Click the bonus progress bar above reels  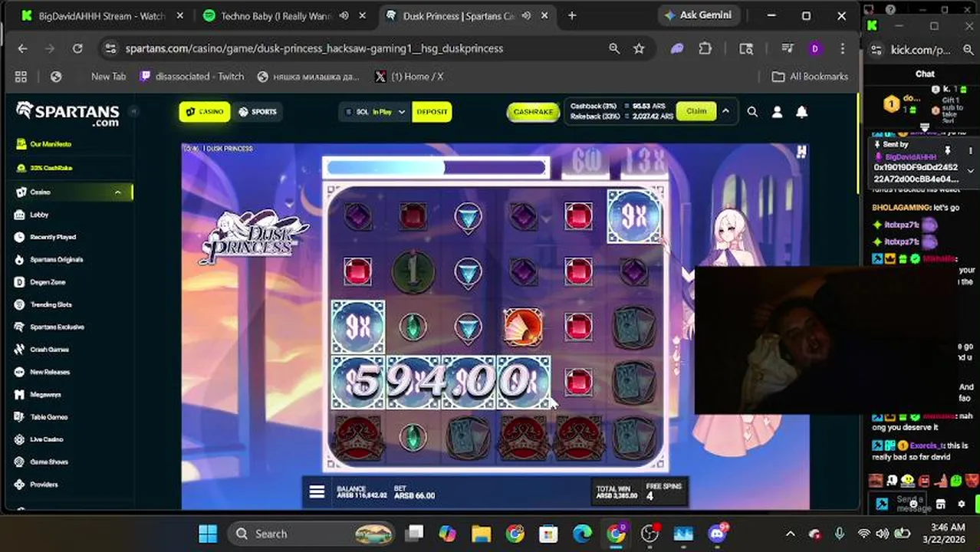tap(436, 167)
